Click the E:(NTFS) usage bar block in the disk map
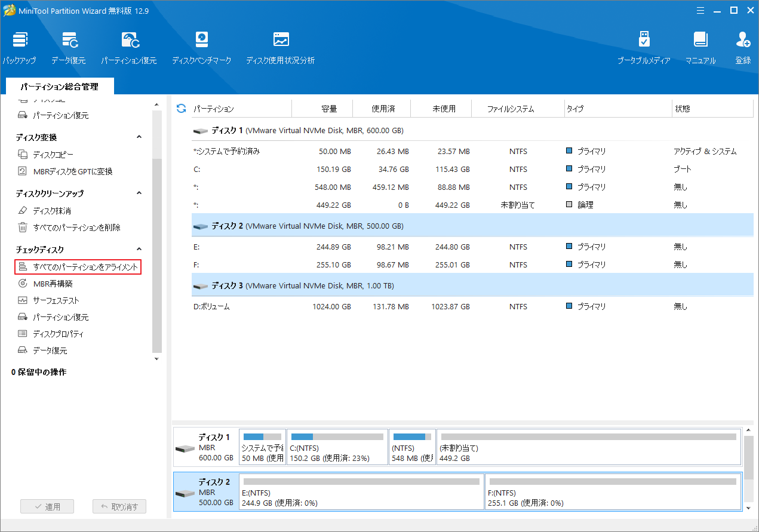The height and width of the screenshot is (532, 759). click(361, 492)
